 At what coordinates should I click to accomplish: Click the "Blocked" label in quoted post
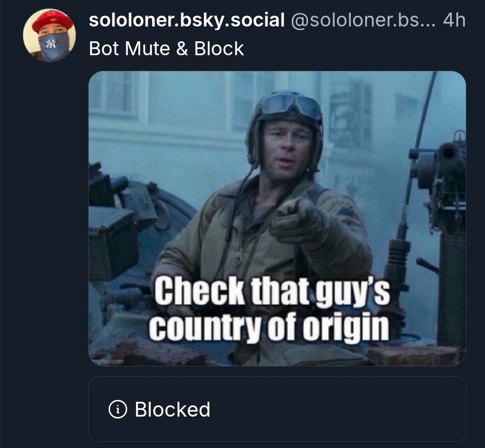coord(172,409)
